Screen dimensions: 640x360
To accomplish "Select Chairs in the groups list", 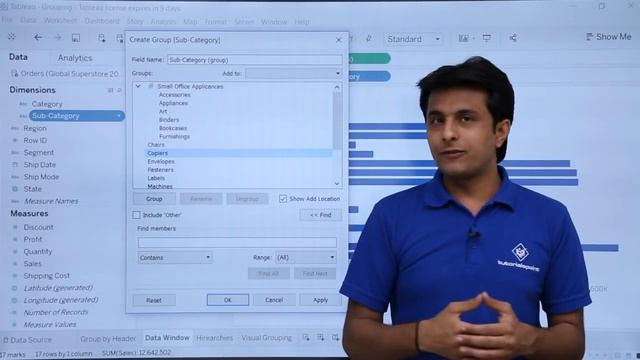I will pos(156,145).
